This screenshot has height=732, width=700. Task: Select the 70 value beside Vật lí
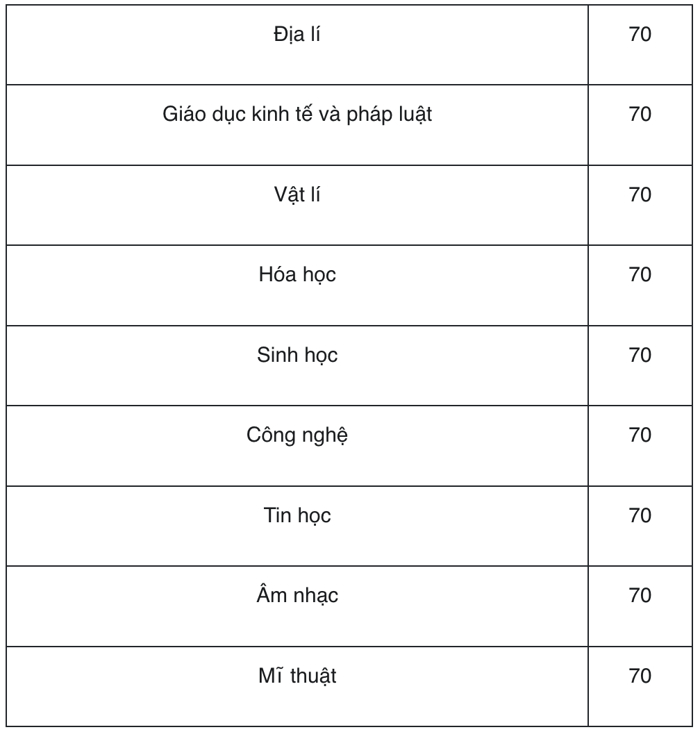point(640,194)
